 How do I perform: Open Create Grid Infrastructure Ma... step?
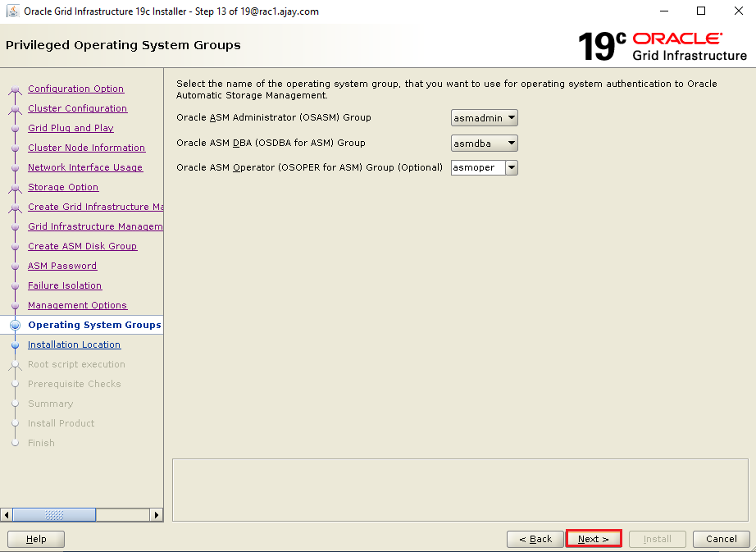[x=95, y=207]
